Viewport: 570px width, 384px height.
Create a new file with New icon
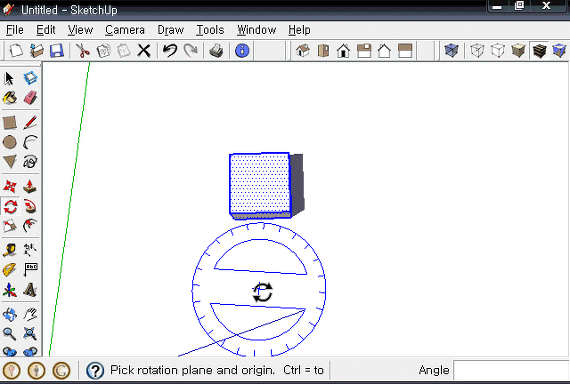(x=16, y=51)
